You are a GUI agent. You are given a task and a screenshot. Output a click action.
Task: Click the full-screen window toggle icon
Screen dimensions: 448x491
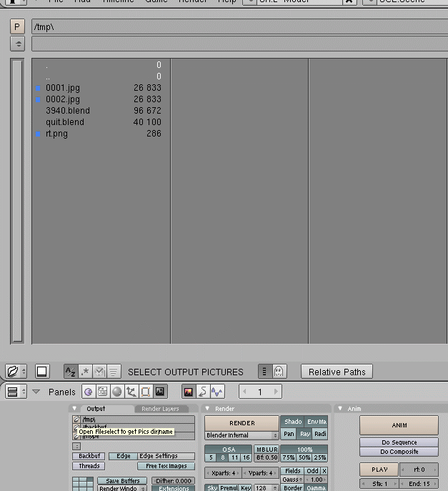(x=41, y=372)
